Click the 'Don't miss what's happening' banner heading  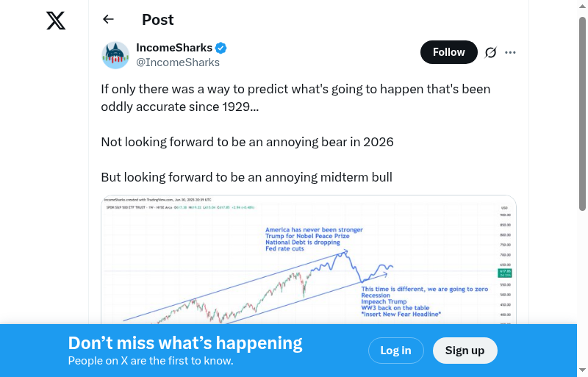[x=185, y=343]
